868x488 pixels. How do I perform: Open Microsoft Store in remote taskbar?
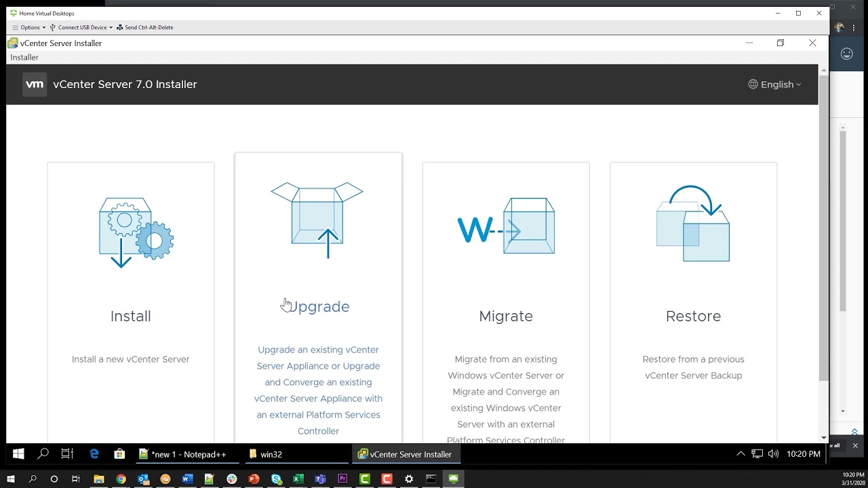pos(119,454)
